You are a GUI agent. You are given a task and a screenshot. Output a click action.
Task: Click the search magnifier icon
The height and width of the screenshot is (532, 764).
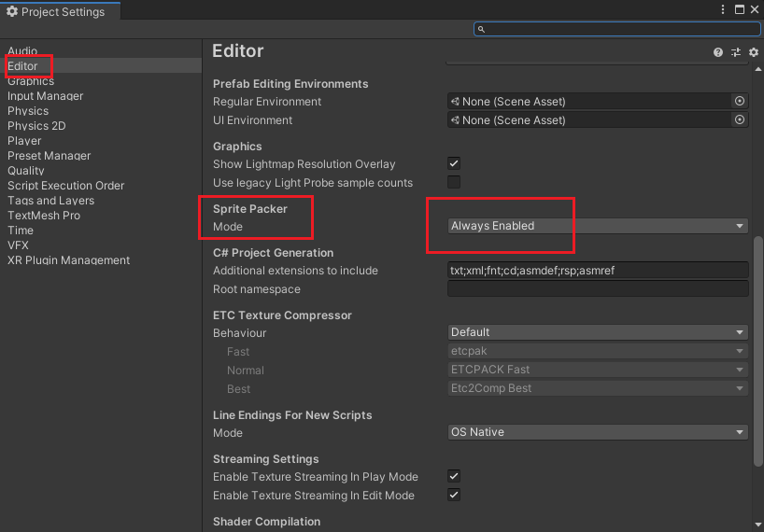(x=481, y=29)
